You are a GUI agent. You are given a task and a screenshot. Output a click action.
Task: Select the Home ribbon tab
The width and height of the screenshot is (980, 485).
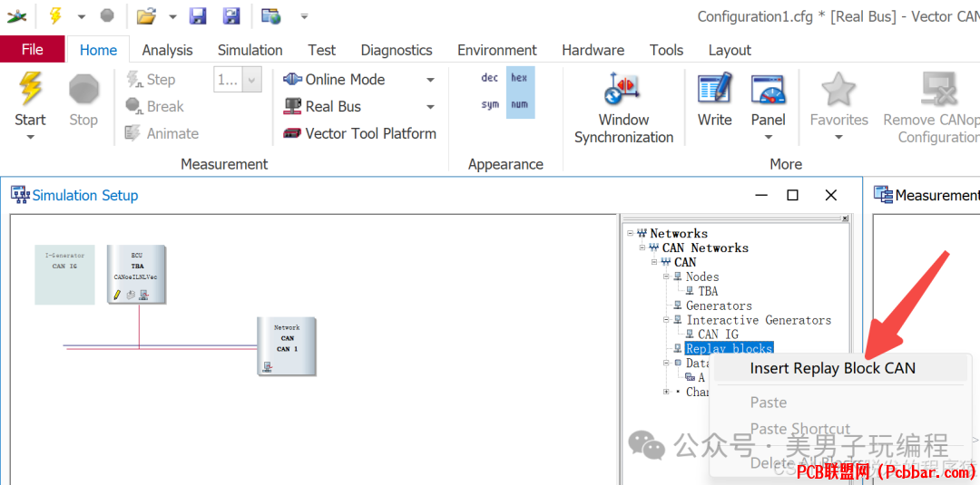[98, 50]
